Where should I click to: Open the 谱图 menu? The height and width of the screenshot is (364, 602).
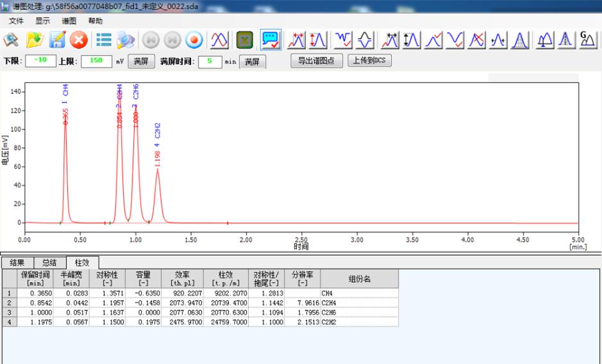coord(69,21)
